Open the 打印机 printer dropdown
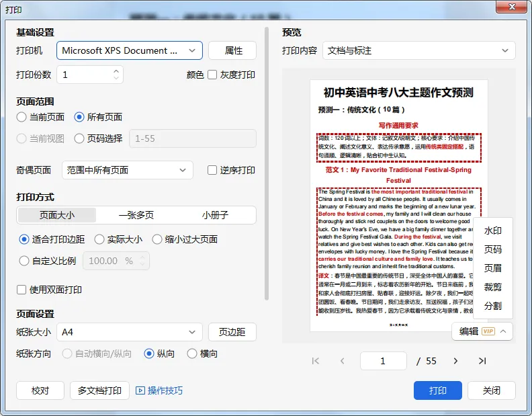The width and height of the screenshot is (532, 416). (130, 50)
